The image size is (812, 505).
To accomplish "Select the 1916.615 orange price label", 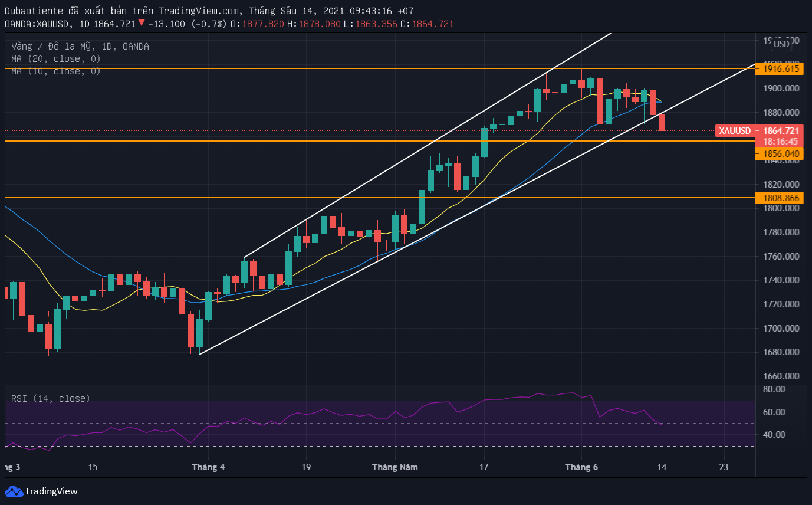I will 781,69.
